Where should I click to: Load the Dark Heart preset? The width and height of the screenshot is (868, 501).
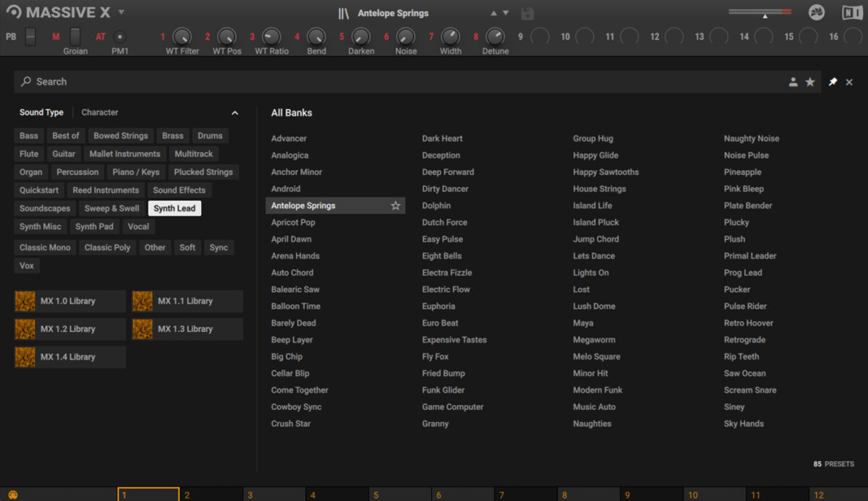pyautogui.click(x=442, y=139)
